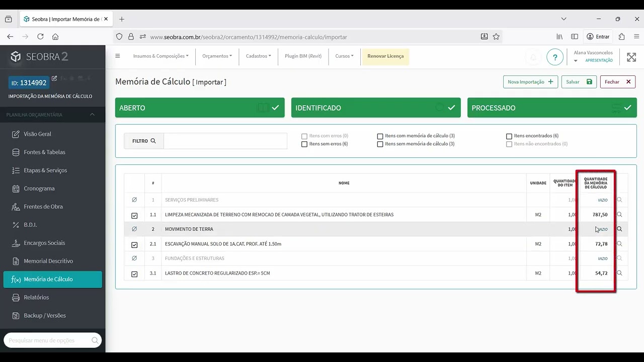
Task: Open browser home page icon
Action: point(55,37)
